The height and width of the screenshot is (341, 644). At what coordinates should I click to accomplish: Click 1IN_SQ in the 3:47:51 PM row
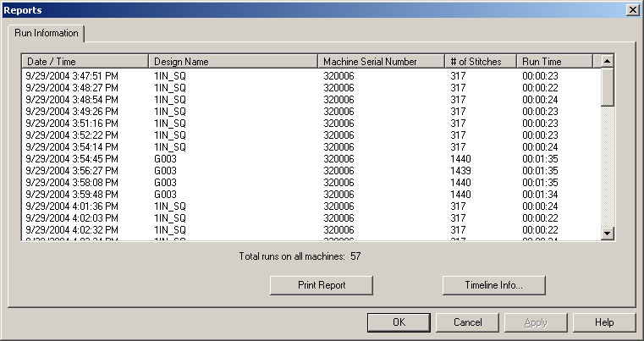click(x=170, y=76)
